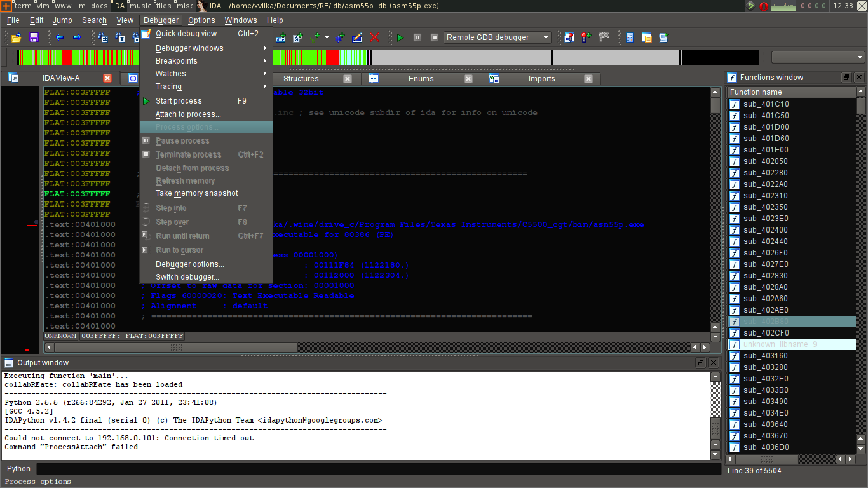This screenshot has width=868, height=488.
Task: Open the Options menu
Action: [201, 20]
